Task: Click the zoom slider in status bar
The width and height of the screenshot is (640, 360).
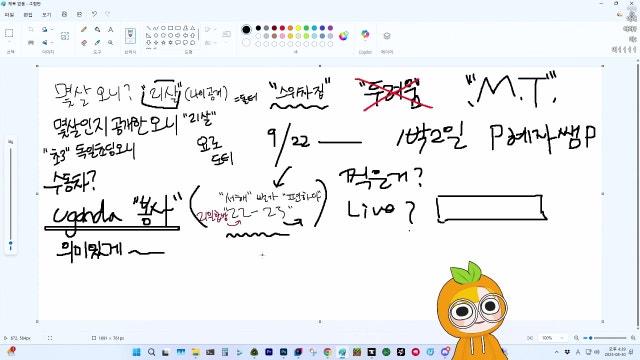Action: pyautogui.click(x=607, y=338)
